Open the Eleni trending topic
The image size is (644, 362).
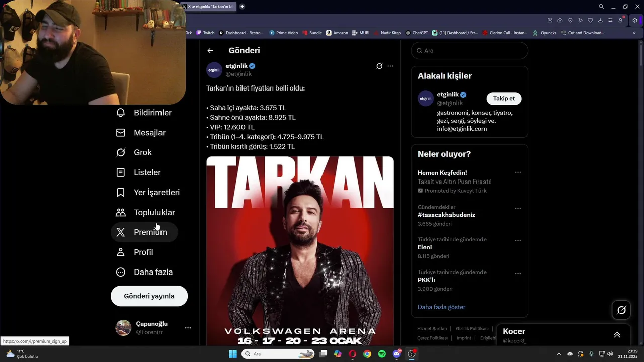[x=425, y=247]
